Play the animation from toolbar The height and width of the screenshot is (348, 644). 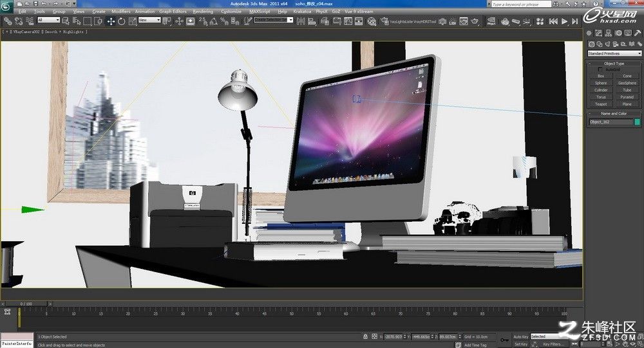tap(564, 21)
